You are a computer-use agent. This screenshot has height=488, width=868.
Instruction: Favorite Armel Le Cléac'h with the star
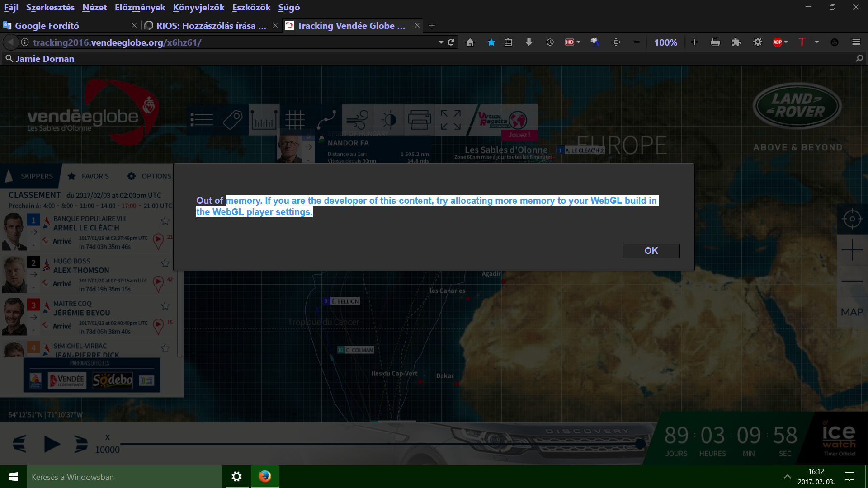pos(165,221)
